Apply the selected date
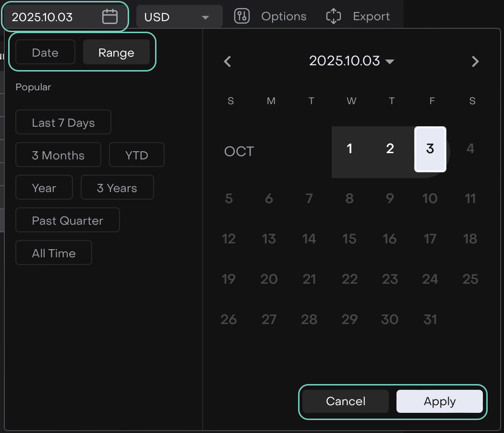Viewport: 504px width, 433px height. point(439,401)
